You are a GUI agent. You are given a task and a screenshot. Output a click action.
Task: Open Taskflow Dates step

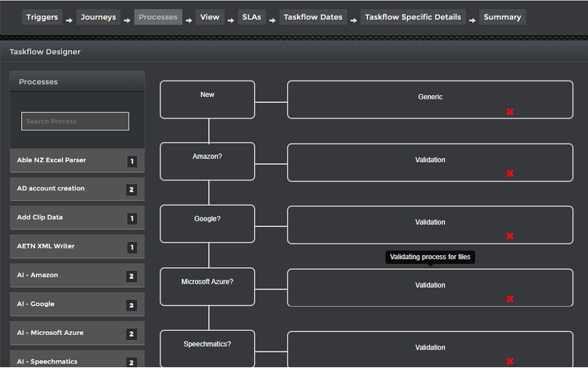[x=313, y=17]
